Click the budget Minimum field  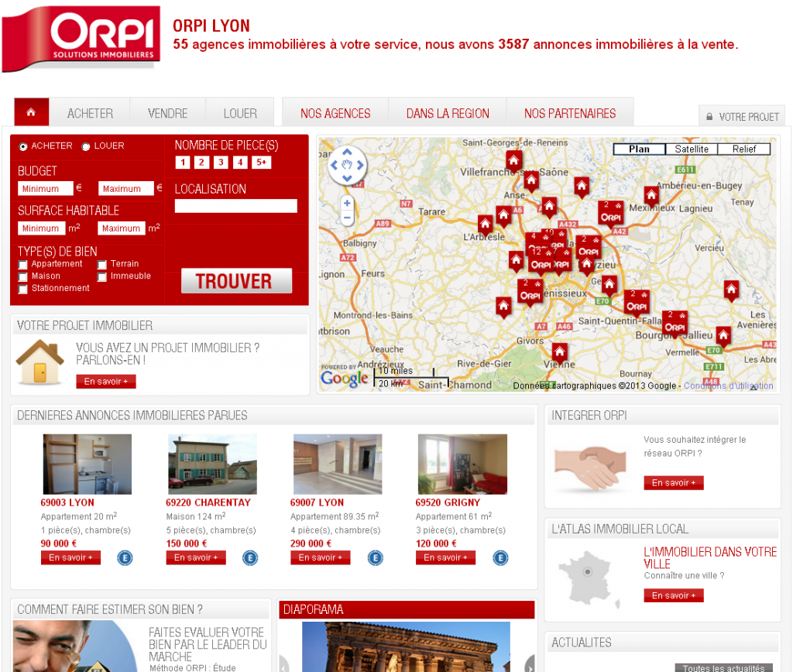46,189
